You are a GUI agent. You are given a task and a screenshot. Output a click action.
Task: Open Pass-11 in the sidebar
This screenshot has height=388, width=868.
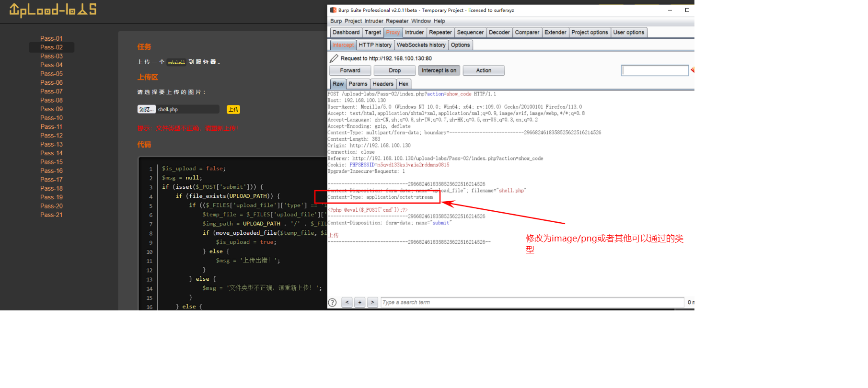(x=51, y=126)
